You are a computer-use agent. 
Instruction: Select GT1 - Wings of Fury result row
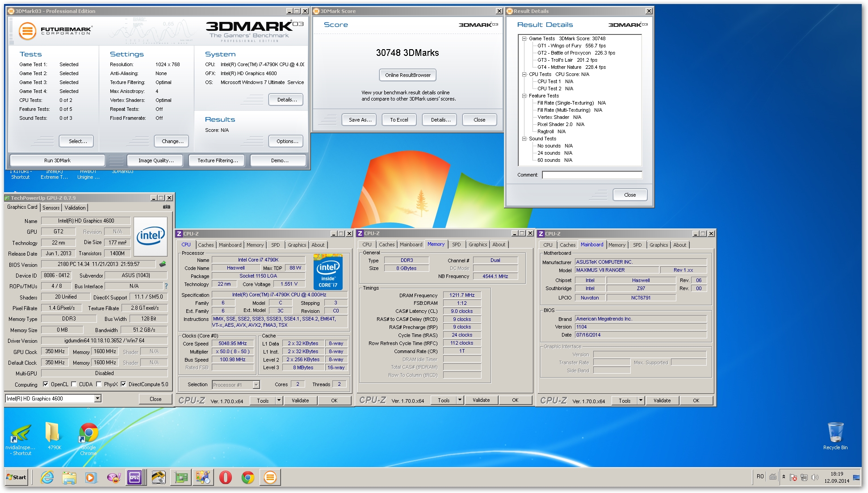tap(572, 46)
